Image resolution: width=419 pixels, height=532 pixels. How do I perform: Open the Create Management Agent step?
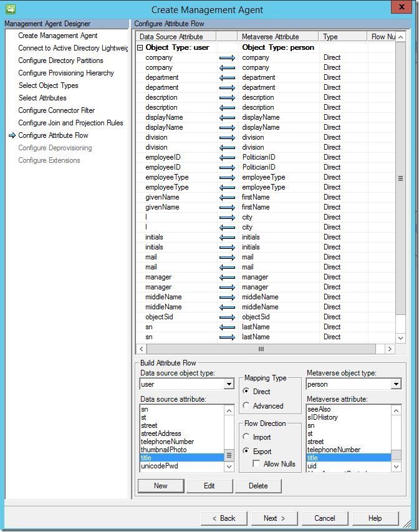click(58, 36)
